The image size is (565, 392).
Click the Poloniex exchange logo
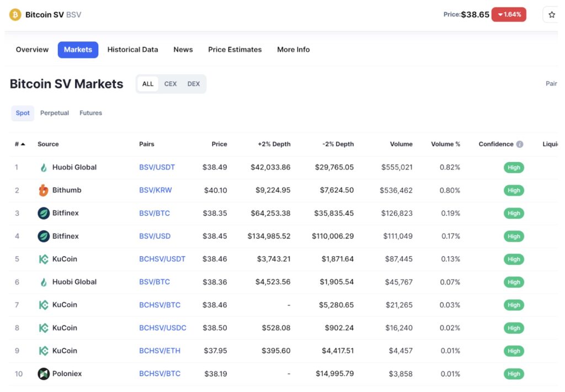pyautogui.click(x=44, y=374)
